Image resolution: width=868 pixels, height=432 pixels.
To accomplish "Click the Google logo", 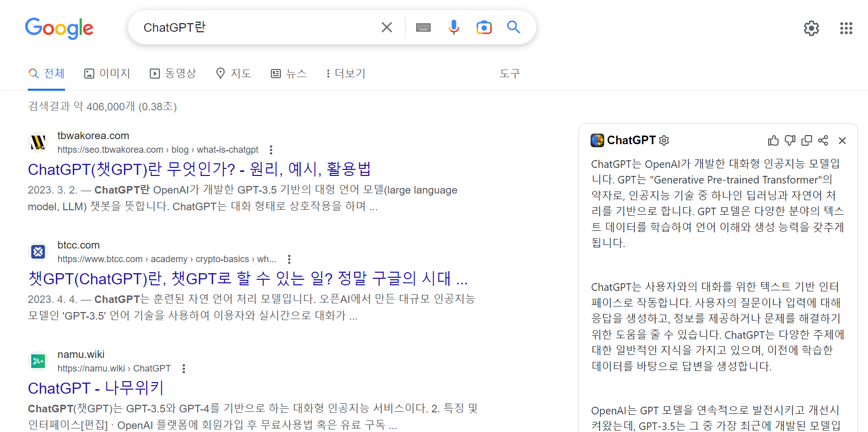I will point(60,28).
